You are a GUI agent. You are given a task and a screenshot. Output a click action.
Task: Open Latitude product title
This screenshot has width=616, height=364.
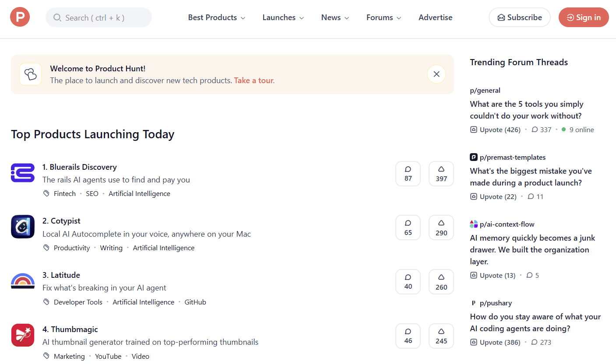click(61, 275)
